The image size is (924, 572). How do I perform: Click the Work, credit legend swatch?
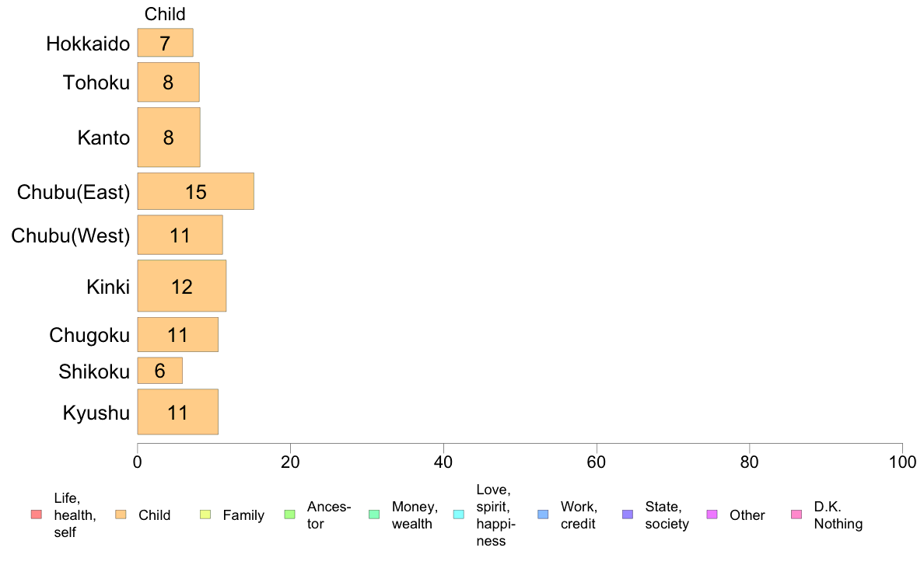coord(543,514)
